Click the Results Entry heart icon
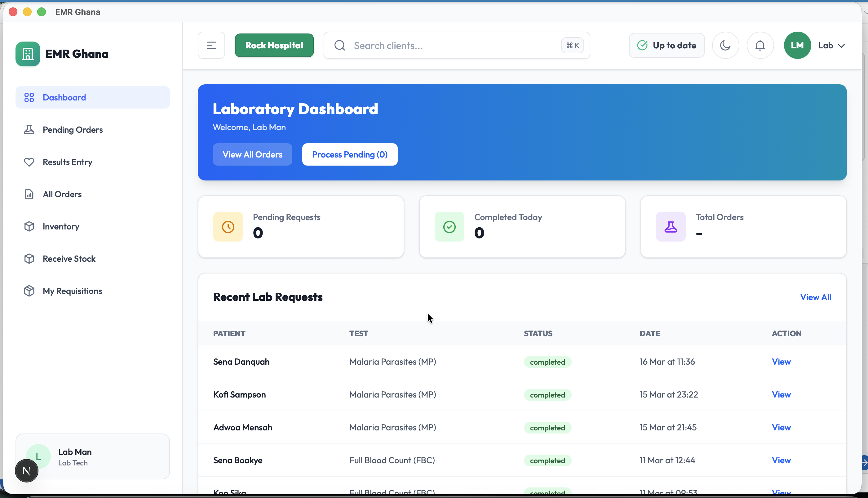The image size is (868, 498). click(x=29, y=162)
